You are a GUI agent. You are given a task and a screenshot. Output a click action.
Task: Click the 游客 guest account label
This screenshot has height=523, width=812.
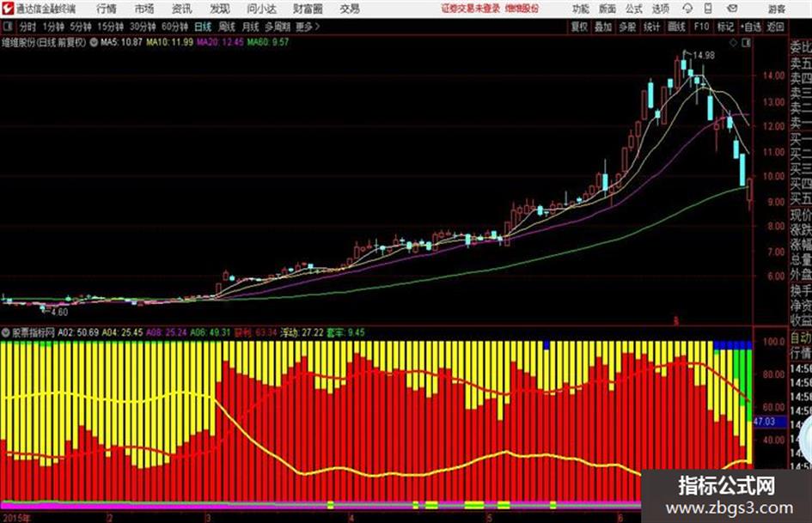pos(776,9)
